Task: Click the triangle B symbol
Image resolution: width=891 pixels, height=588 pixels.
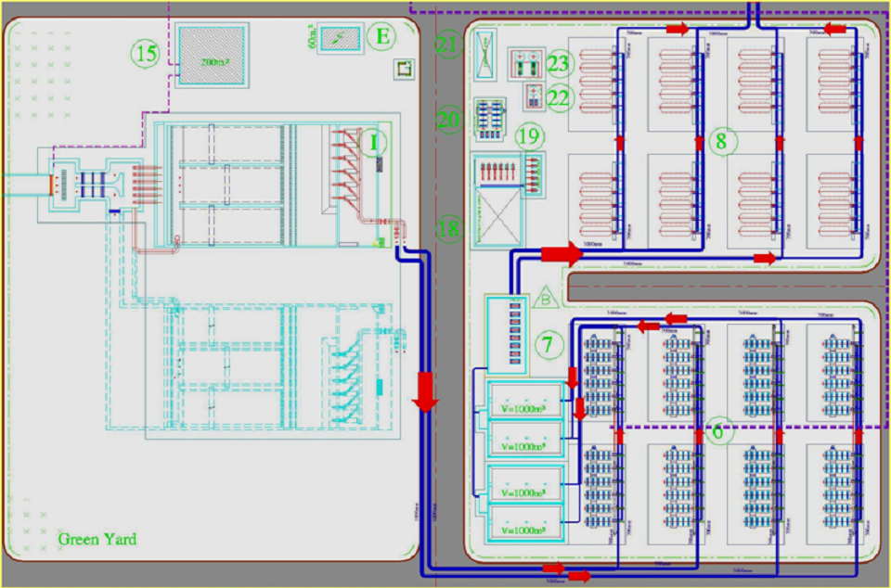Action: tap(547, 299)
